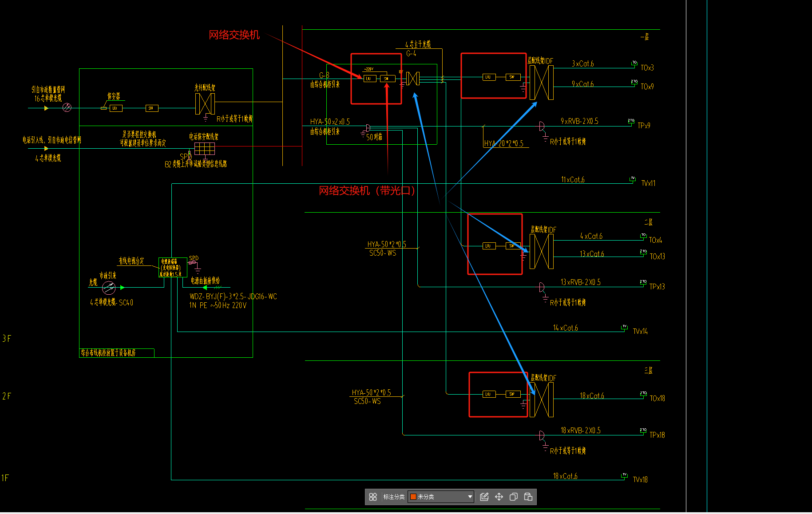Select the TP outlet symbol beside TPx13
The image size is (812, 514).
[x=643, y=282]
